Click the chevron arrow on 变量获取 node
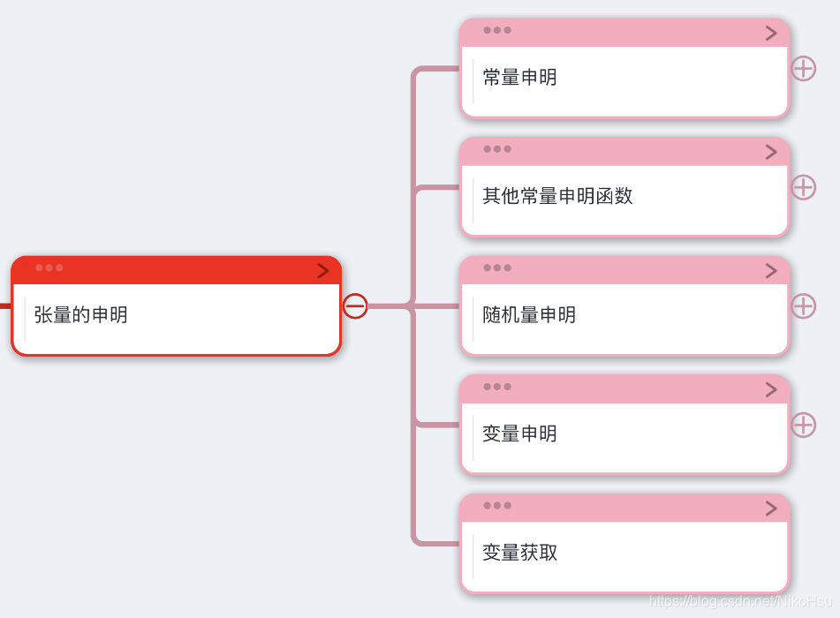 coord(772,506)
